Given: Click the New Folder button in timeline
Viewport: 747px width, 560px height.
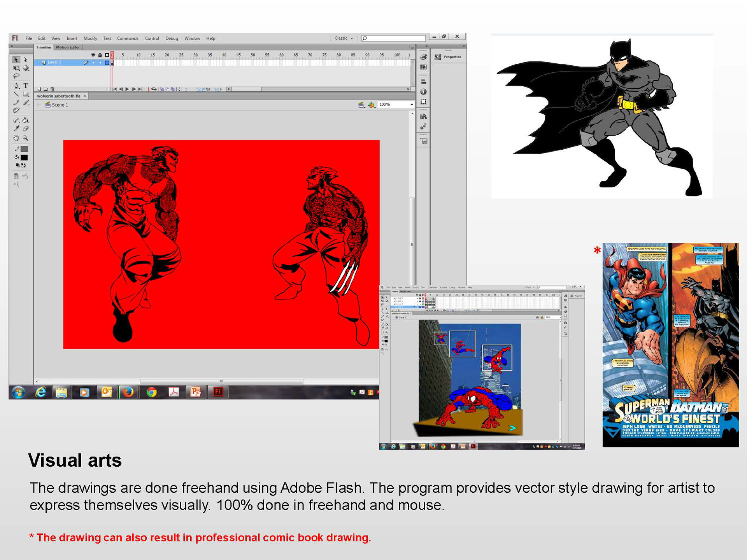Looking at the screenshot, I should pyautogui.click(x=46, y=89).
